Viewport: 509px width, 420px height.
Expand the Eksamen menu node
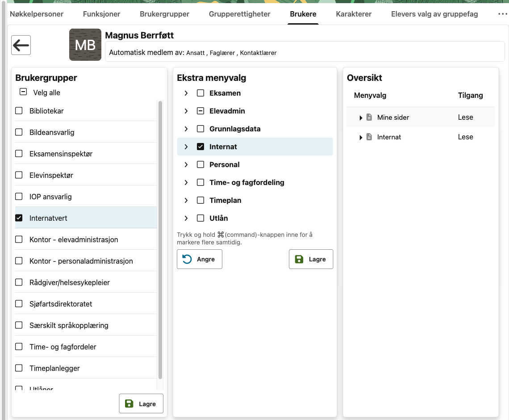click(186, 93)
